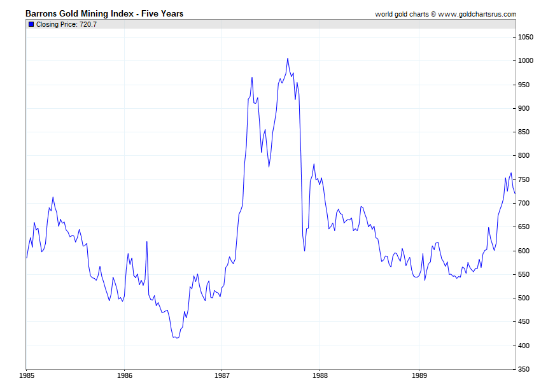Click the 400 y-axis label
This screenshot has height=392, width=541.
(524, 346)
